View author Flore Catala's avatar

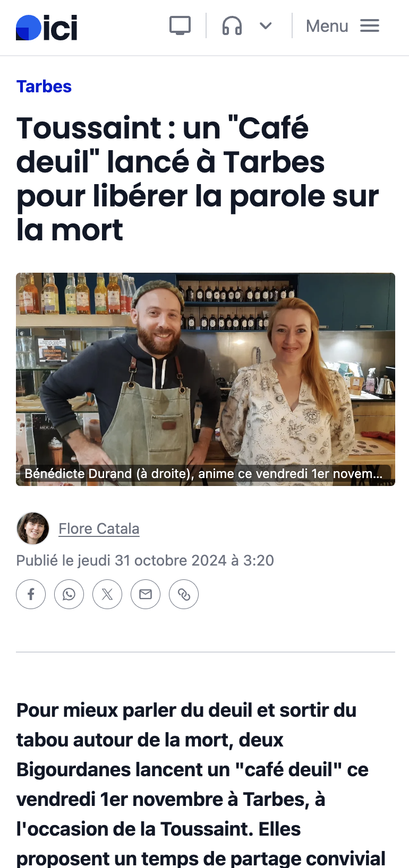tap(33, 528)
